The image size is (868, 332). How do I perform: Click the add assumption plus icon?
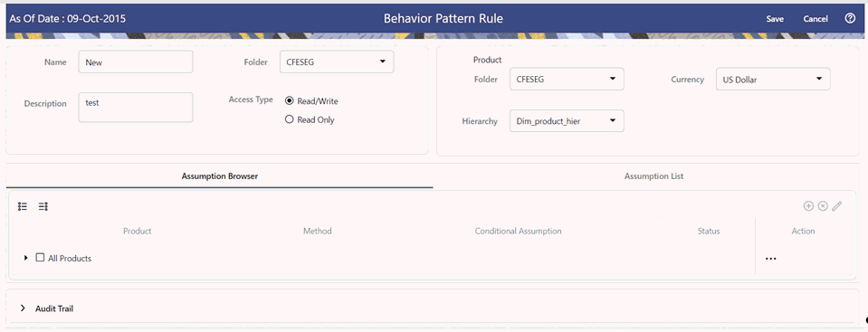[808, 206]
